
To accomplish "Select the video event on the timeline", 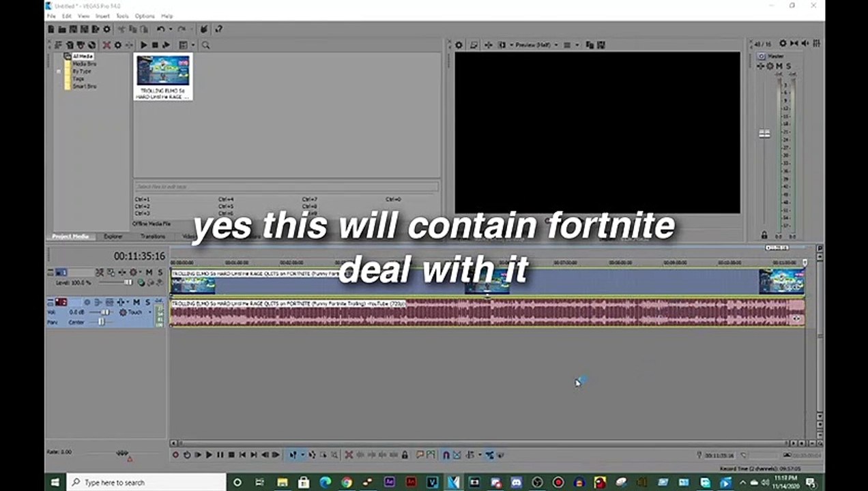I will (487, 282).
